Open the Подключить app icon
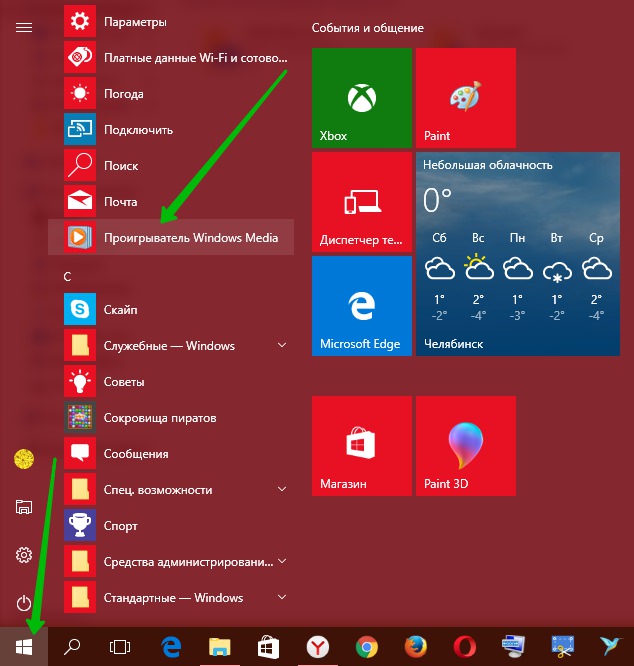The width and height of the screenshot is (634, 666). [80, 129]
